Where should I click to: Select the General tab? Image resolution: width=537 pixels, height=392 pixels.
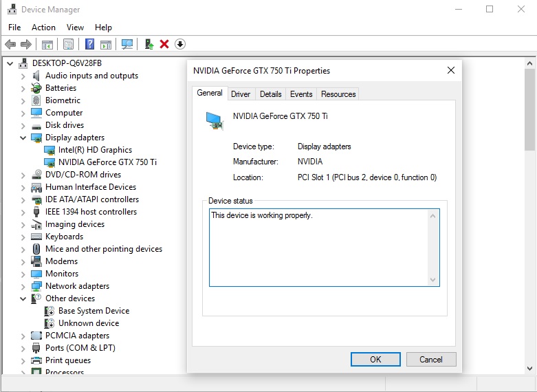tap(210, 93)
